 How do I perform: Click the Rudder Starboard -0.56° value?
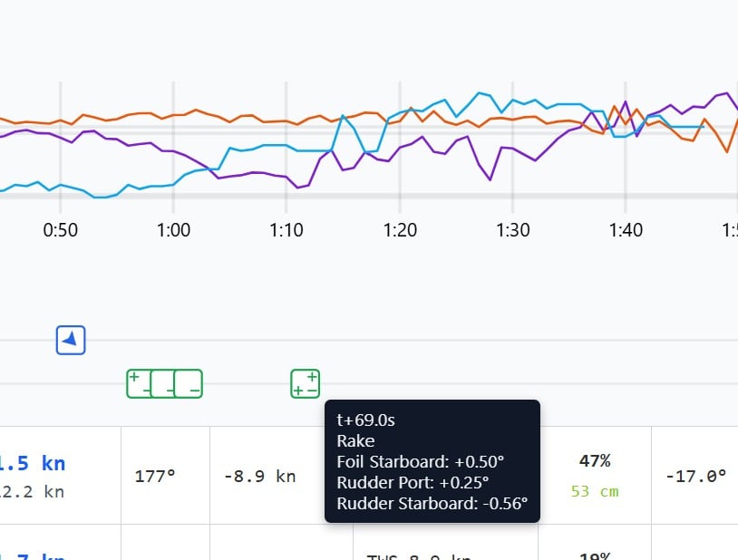[x=433, y=503]
